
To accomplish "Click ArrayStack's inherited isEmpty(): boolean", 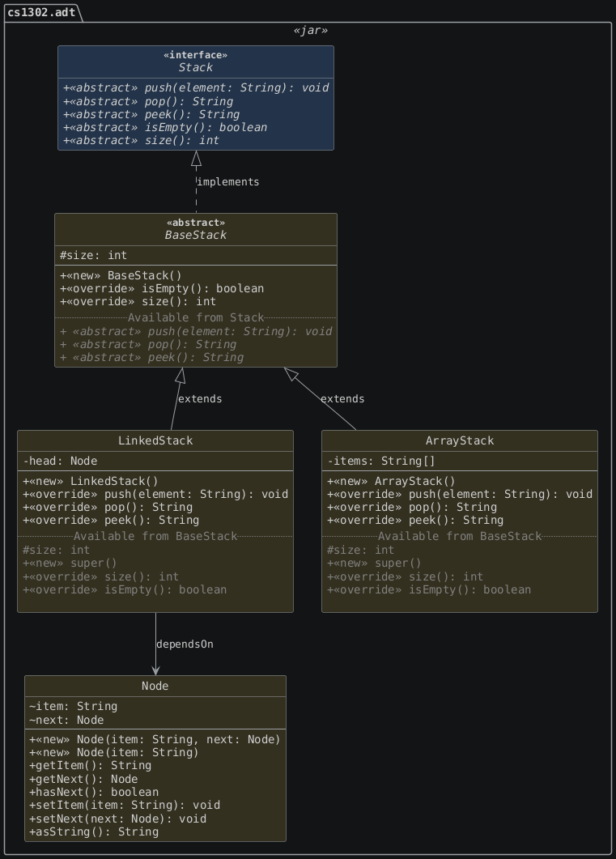I will click(429, 589).
